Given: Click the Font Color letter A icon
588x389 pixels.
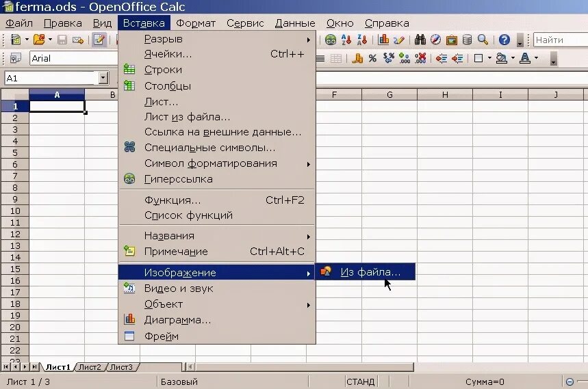Looking at the screenshot, I should [x=525, y=58].
